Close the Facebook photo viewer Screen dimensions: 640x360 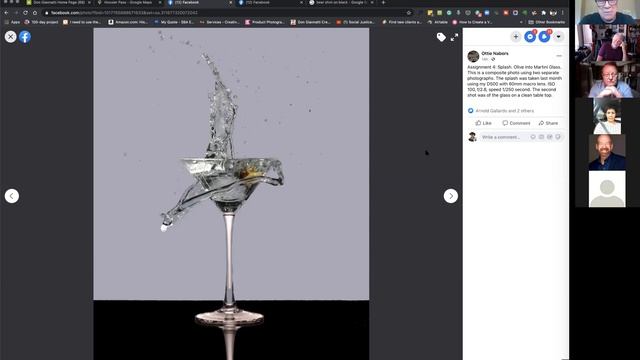(x=11, y=37)
